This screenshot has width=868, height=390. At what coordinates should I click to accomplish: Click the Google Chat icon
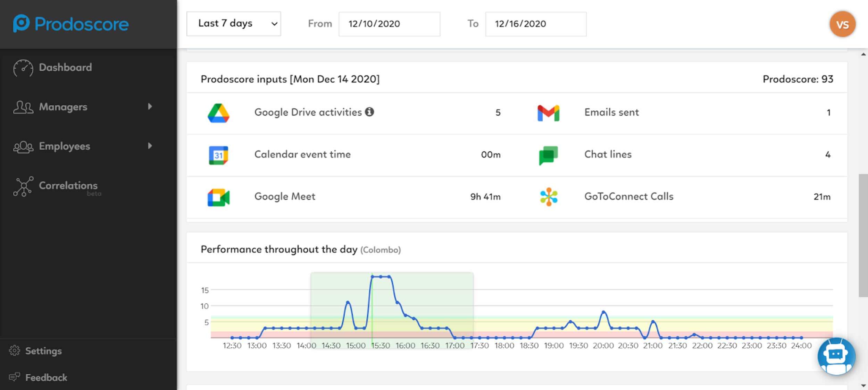pos(548,155)
